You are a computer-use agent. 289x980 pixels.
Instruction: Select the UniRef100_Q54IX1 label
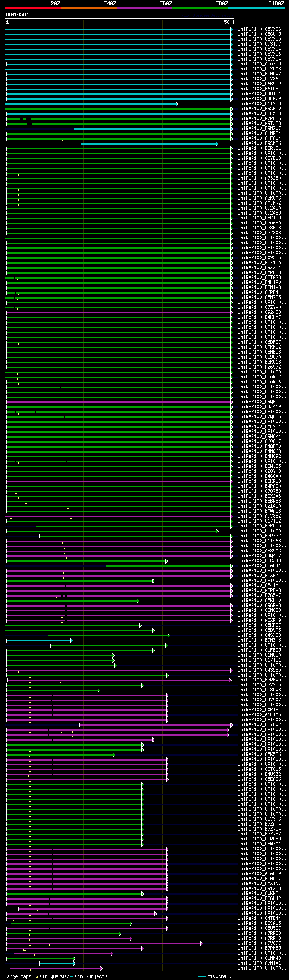(x=259, y=586)
